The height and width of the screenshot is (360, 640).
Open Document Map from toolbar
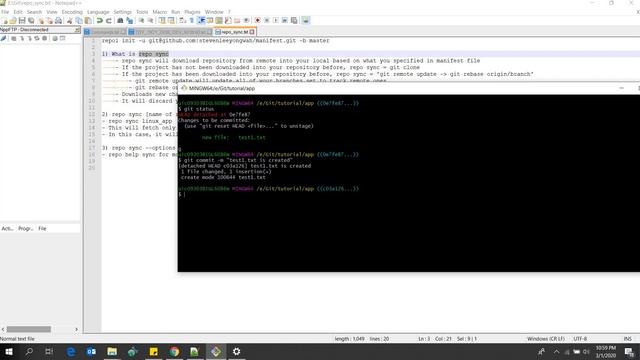coord(219,20)
